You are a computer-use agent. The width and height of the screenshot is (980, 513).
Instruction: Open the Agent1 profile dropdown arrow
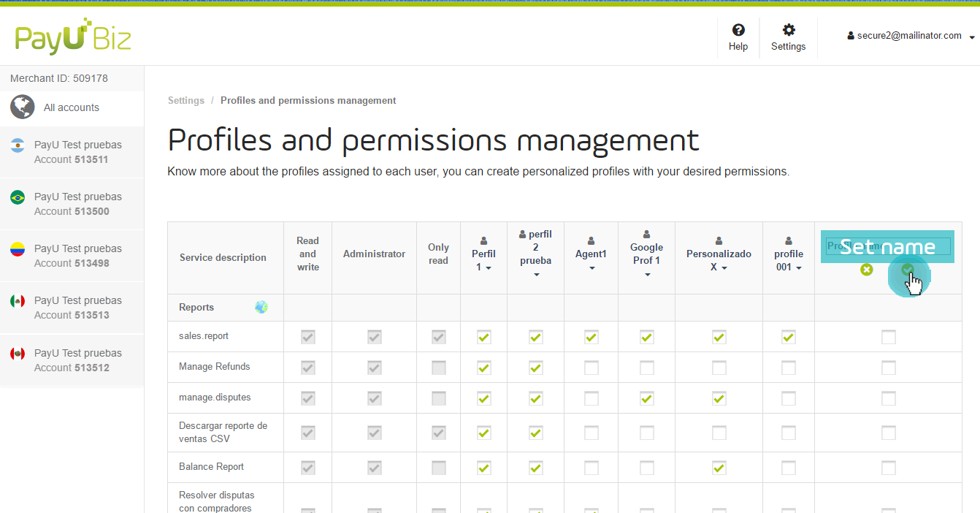tap(592, 267)
